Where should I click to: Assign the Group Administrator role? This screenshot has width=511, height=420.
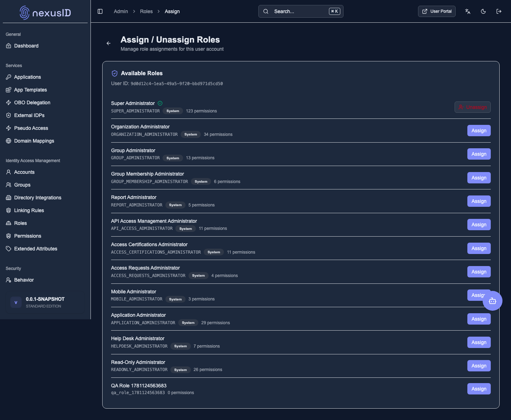point(479,154)
